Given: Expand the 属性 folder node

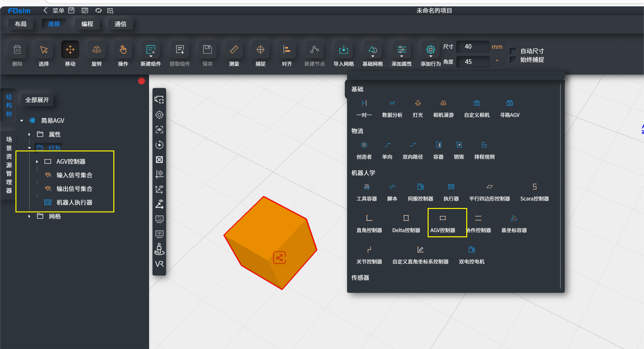Looking at the screenshot, I should point(29,135).
